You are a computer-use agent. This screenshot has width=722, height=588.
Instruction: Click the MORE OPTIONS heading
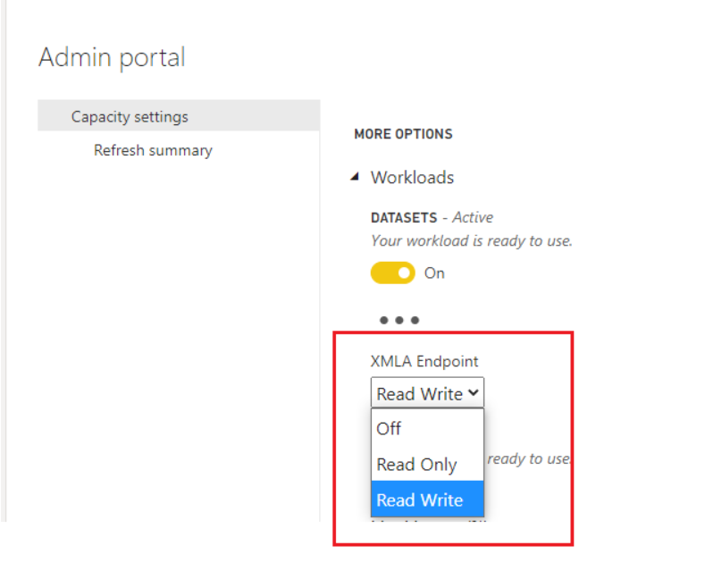403,134
